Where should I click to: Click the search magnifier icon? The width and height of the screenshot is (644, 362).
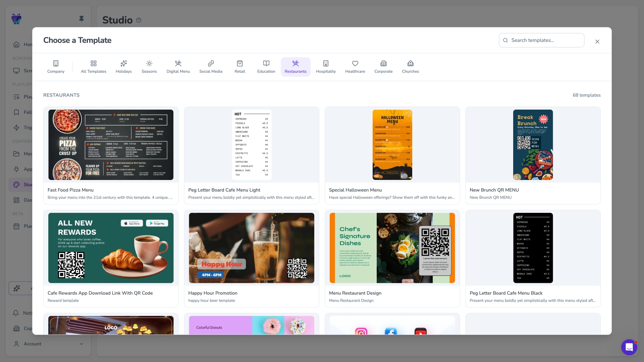coord(505,40)
